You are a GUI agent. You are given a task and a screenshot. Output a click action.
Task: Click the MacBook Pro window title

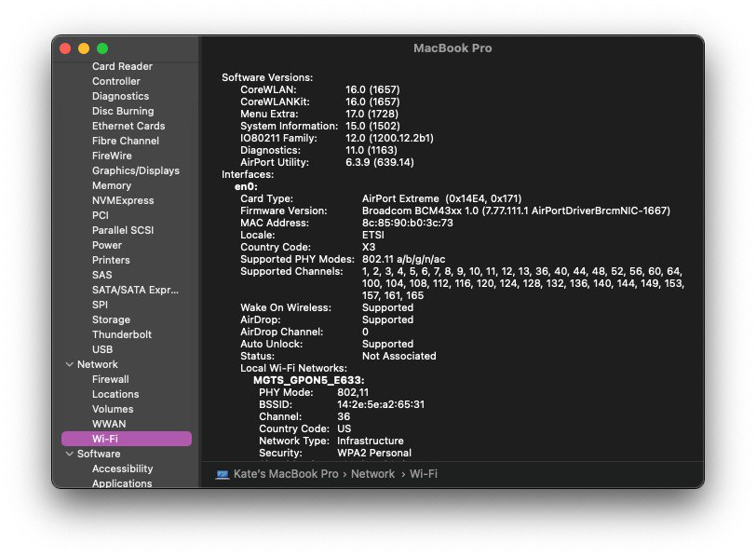(x=452, y=48)
